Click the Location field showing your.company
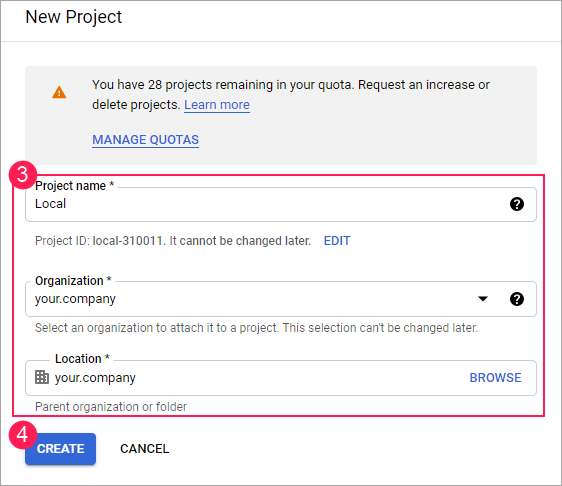Screen dimensions: 562x486 tap(281, 378)
